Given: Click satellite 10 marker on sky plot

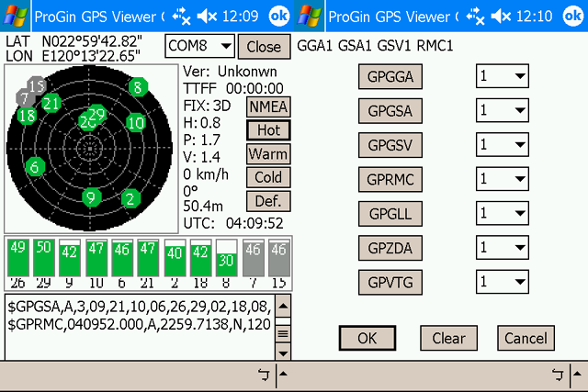Looking at the screenshot, I should coord(136,122).
